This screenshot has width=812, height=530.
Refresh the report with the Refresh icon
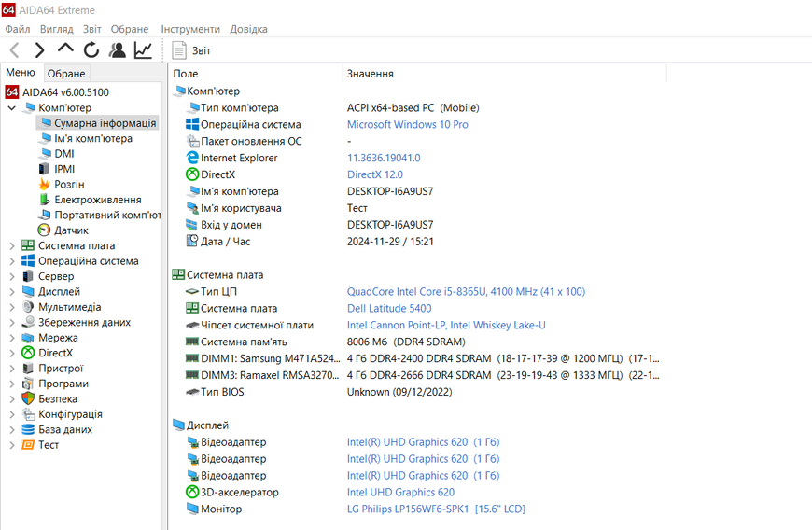pos(91,49)
